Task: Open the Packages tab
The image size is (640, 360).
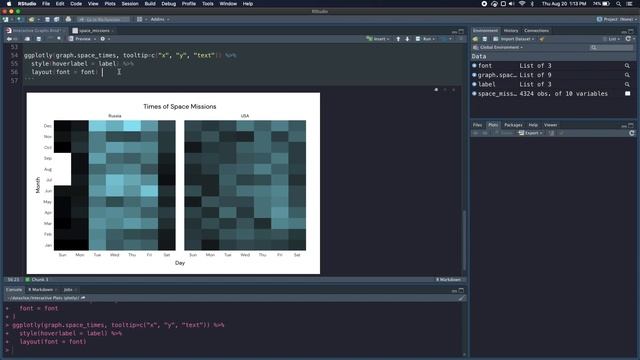Action: (513, 125)
